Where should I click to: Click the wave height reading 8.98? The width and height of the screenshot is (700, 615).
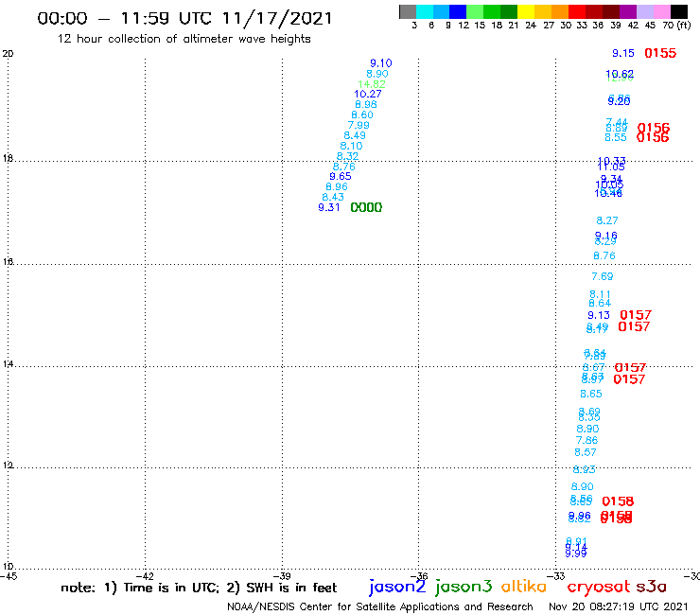[x=366, y=104]
